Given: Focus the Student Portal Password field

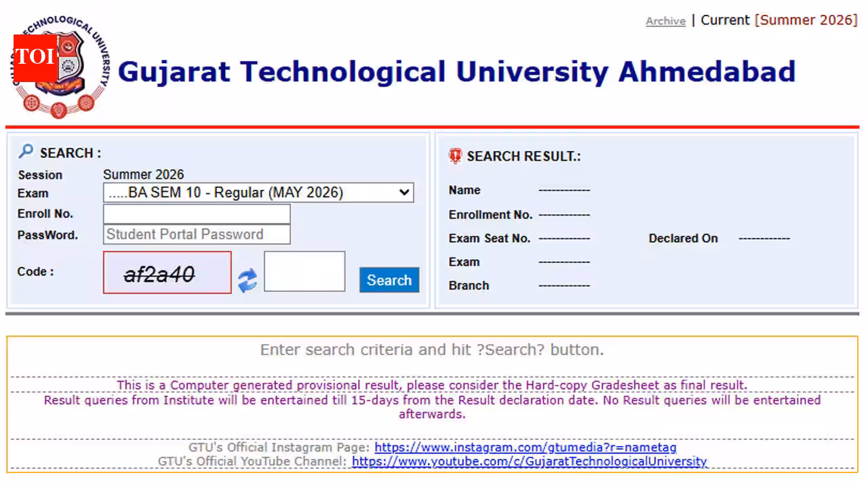Looking at the screenshot, I should coord(197,235).
